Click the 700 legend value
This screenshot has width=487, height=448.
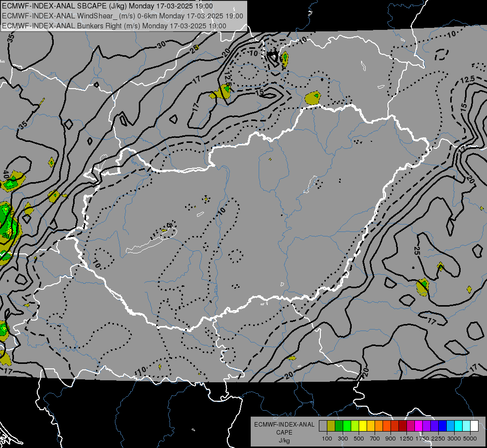(375, 439)
